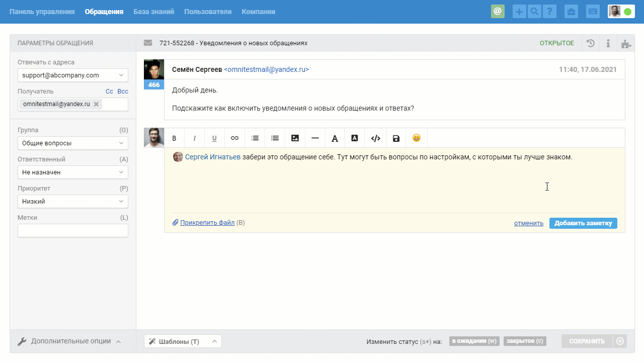Click the green @ mentions icon

pyautogui.click(x=498, y=12)
